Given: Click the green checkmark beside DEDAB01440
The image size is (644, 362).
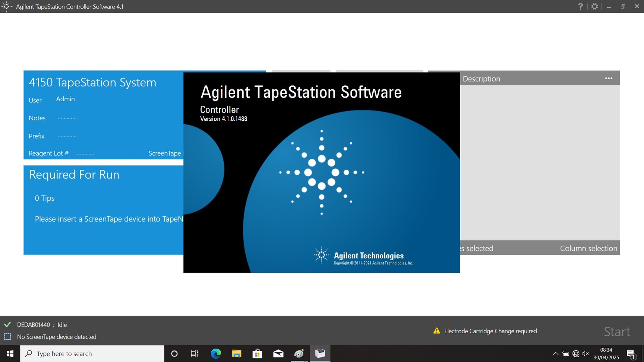Looking at the screenshot, I should pos(7,324).
